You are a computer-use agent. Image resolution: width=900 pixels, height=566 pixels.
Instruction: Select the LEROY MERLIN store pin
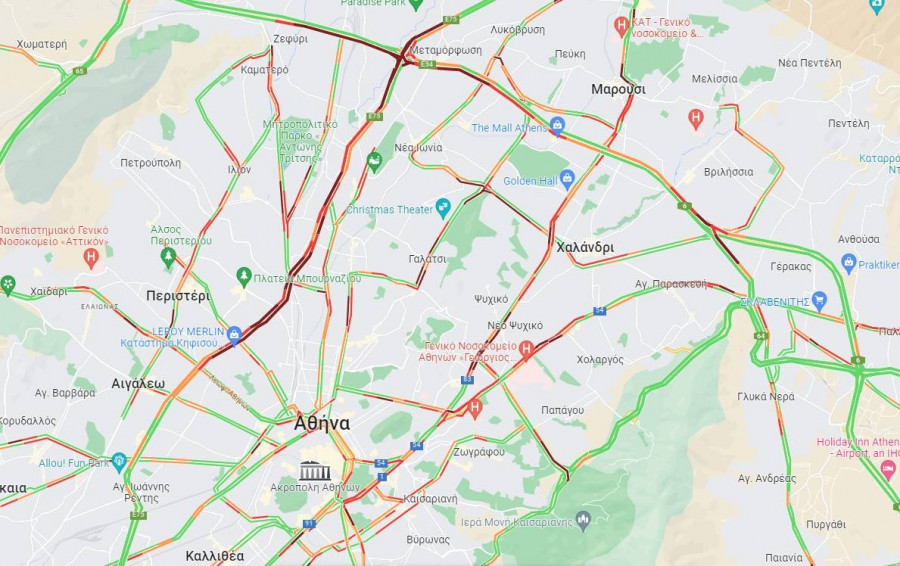click(234, 335)
